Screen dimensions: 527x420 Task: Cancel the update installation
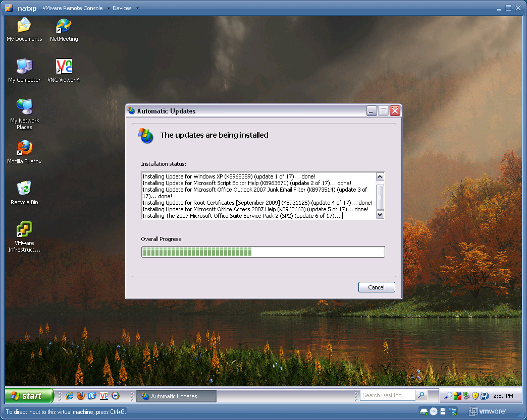(x=376, y=287)
